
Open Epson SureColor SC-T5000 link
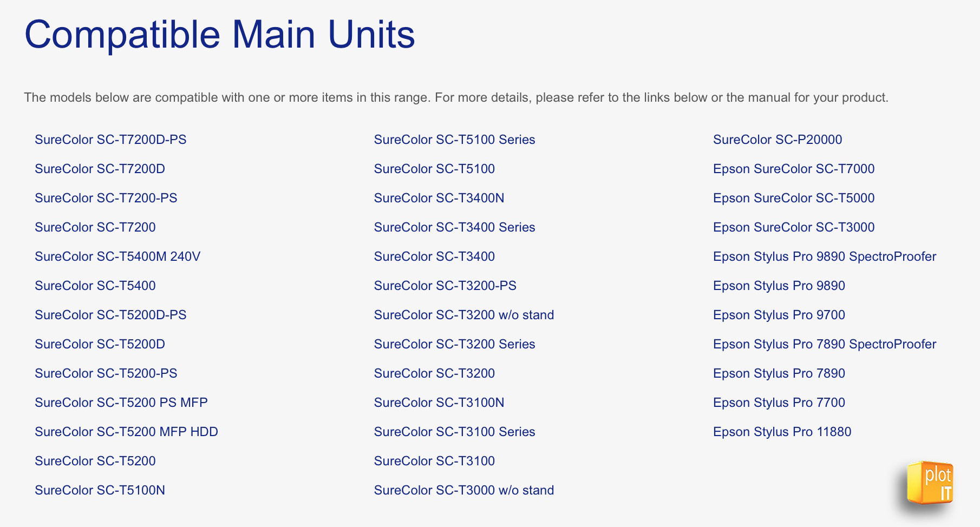[x=794, y=198]
